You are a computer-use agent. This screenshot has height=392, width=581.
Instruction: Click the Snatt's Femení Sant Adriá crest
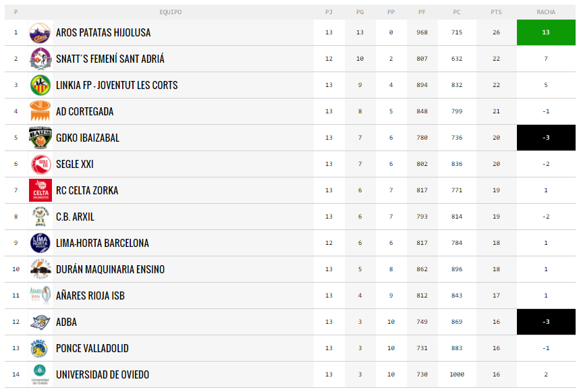click(x=40, y=59)
